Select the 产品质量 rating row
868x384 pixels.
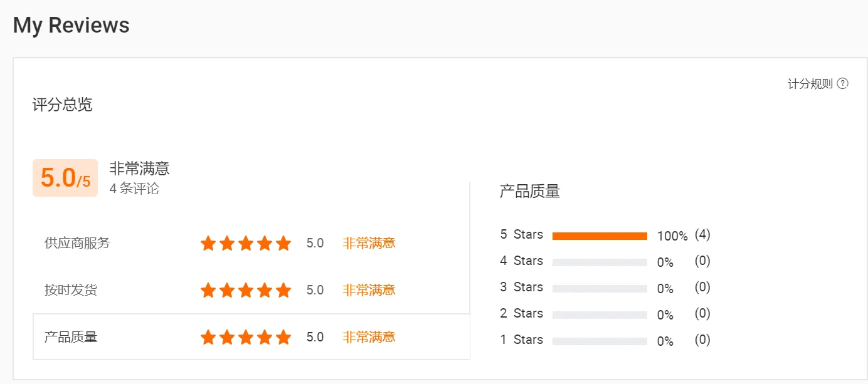click(x=251, y=337)
